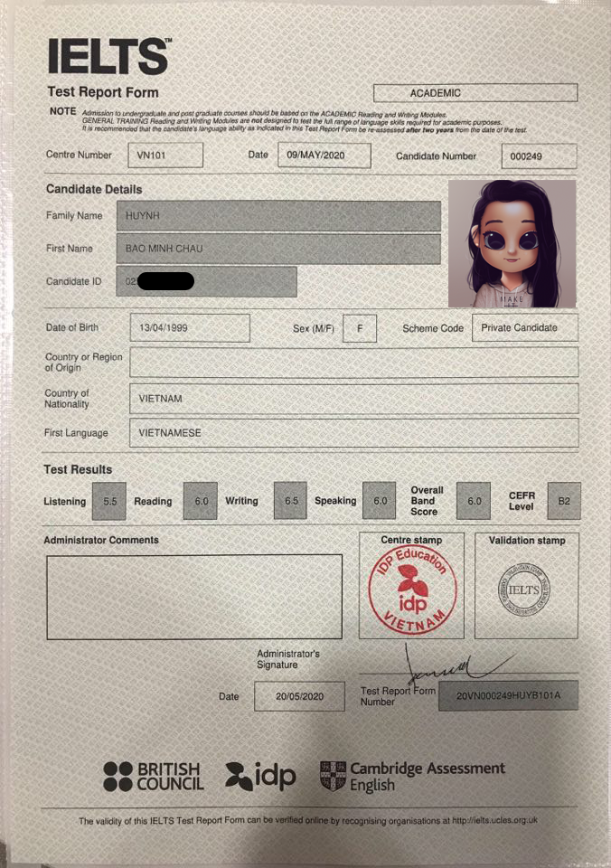This screenshot has height=868, width=611.
Task: Click the Country of Nationality label
Action: click(66, 399)
